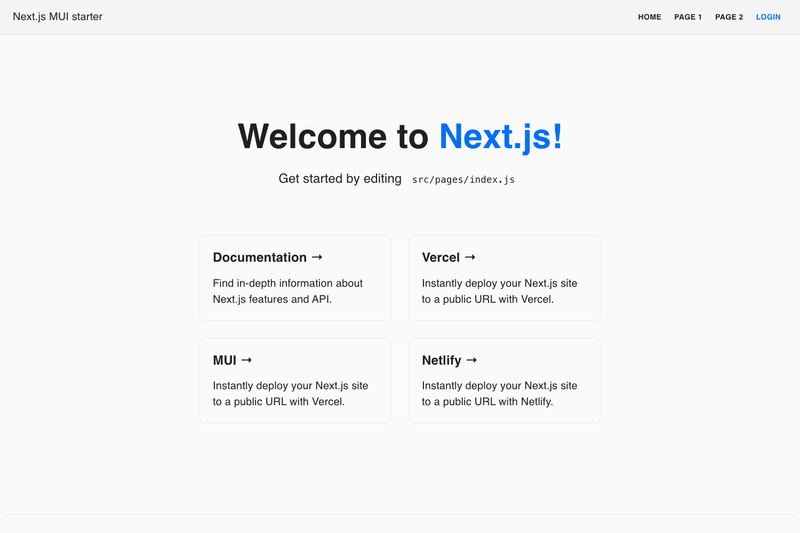Open PAGE 1 in the navbar

coord(688,17)
